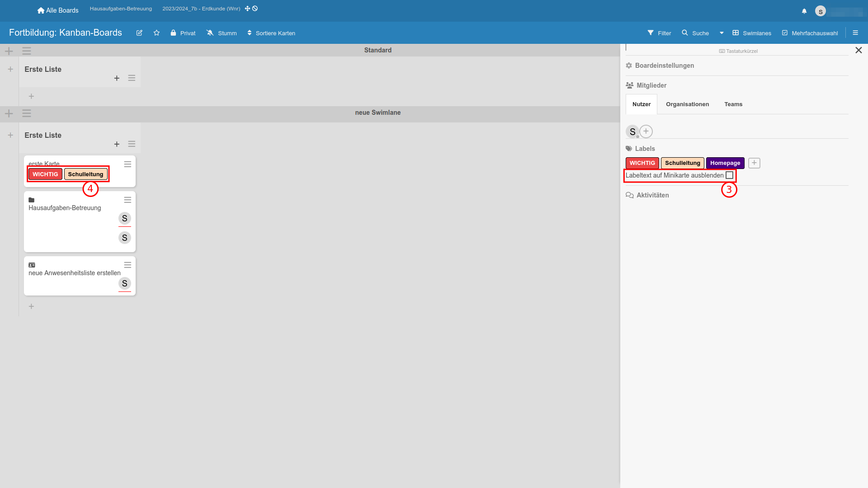This screenshot has height=488, width=868.
Task: Open Sortiere Karten sort options
Action: pos(271,33)
